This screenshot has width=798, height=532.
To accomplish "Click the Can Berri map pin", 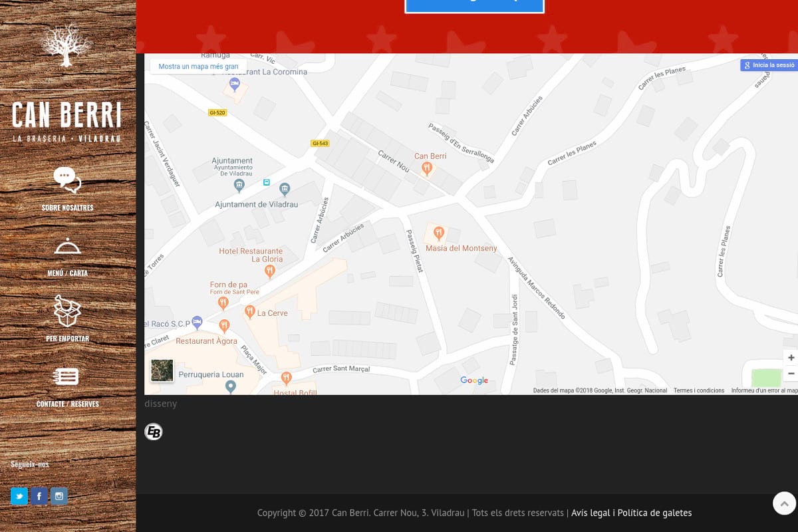I will coord(428,170).
